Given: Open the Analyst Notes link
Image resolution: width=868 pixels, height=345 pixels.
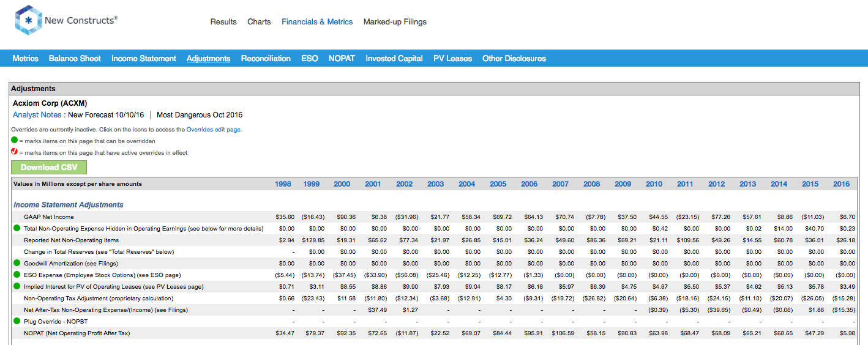Looking at the screenshot, I should click(37, 114).
